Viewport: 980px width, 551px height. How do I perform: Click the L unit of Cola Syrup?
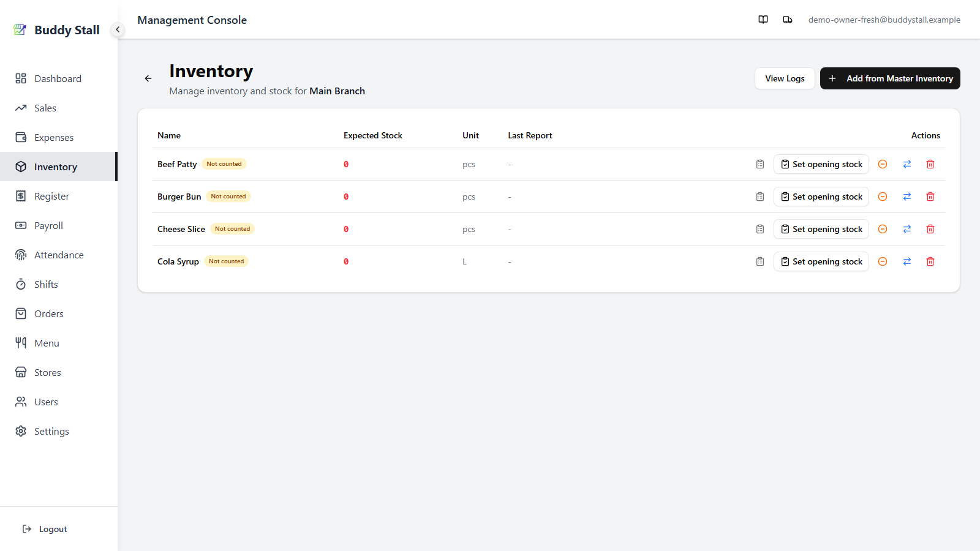click(464, 261)
